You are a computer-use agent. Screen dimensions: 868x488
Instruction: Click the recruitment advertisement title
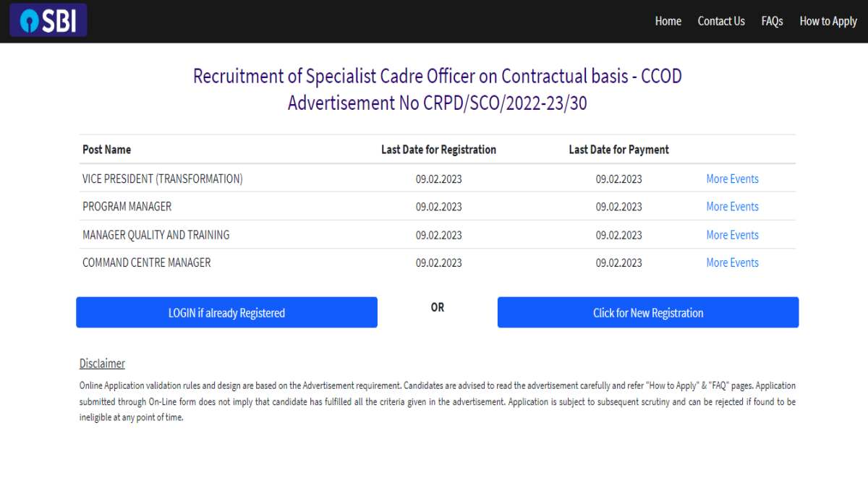click(437, 89)
